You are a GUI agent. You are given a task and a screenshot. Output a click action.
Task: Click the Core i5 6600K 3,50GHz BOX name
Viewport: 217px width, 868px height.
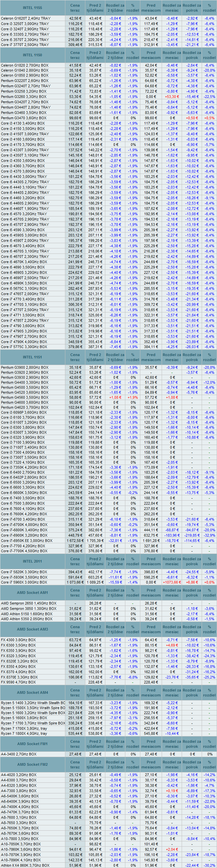(x=24, y=493)
